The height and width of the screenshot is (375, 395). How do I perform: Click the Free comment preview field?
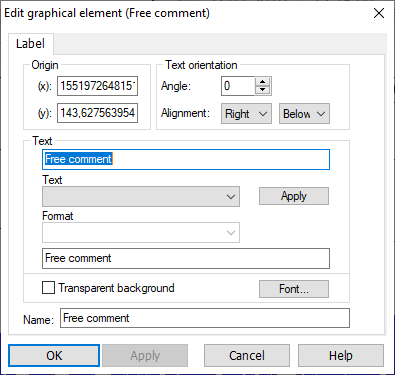click(x=186, y=258)
